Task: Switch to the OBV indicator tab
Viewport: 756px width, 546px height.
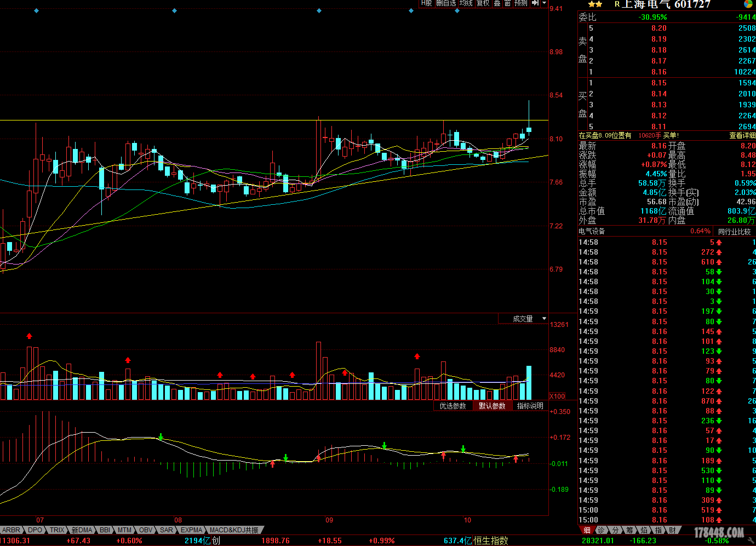Action: point(145,530)
